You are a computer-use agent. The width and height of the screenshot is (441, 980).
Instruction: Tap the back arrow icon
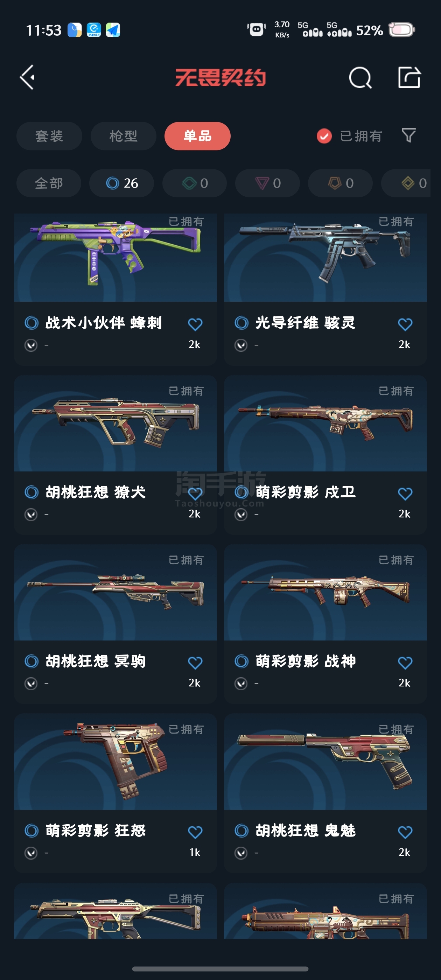[x=27, y=77]
